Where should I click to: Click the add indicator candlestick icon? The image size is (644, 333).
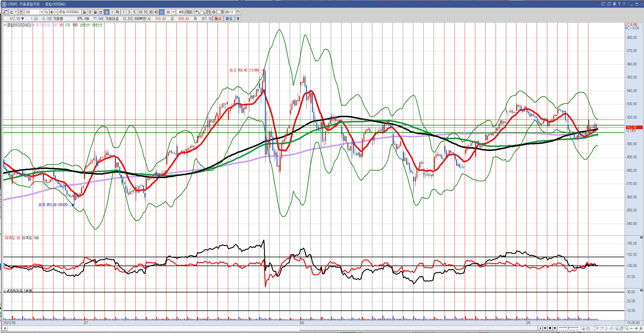click(x=197, y=12)
